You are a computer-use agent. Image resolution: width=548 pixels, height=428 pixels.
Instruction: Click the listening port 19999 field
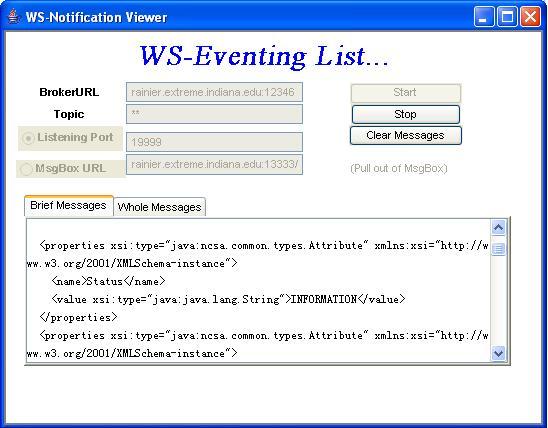pyautogui.click(x=214, y=142)
